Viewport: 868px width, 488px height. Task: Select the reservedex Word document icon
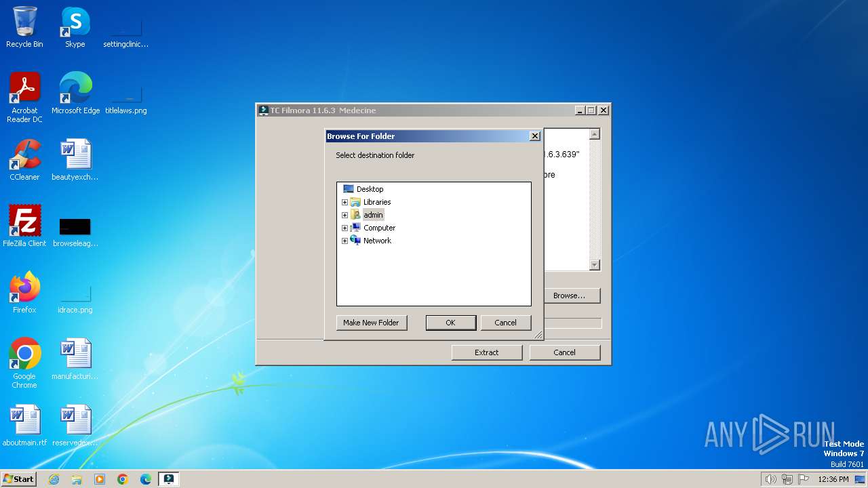coord(75,426)
